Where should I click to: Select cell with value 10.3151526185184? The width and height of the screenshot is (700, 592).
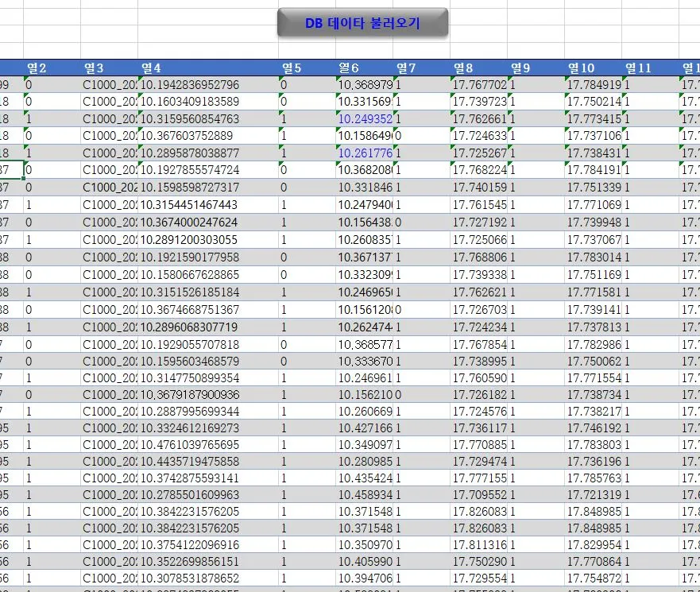[208, 292]
